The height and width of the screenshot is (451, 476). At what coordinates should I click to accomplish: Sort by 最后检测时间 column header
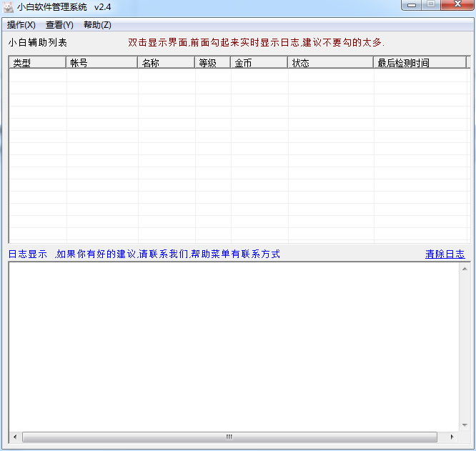click(x=420, y=63)
